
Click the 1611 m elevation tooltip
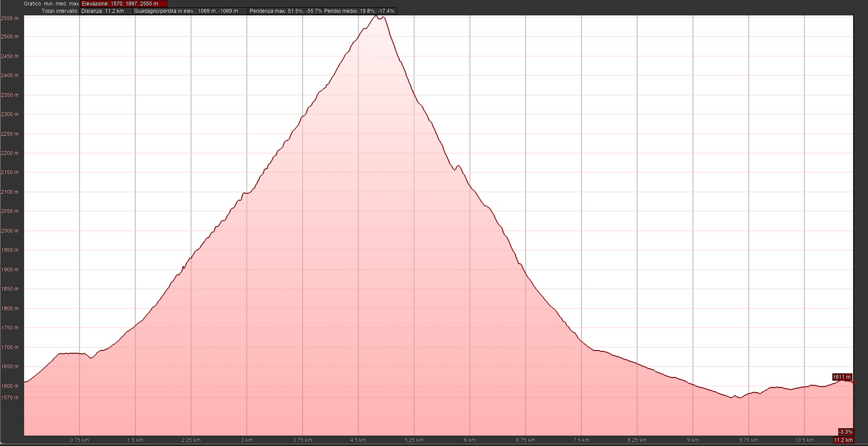tap(841, 377)
